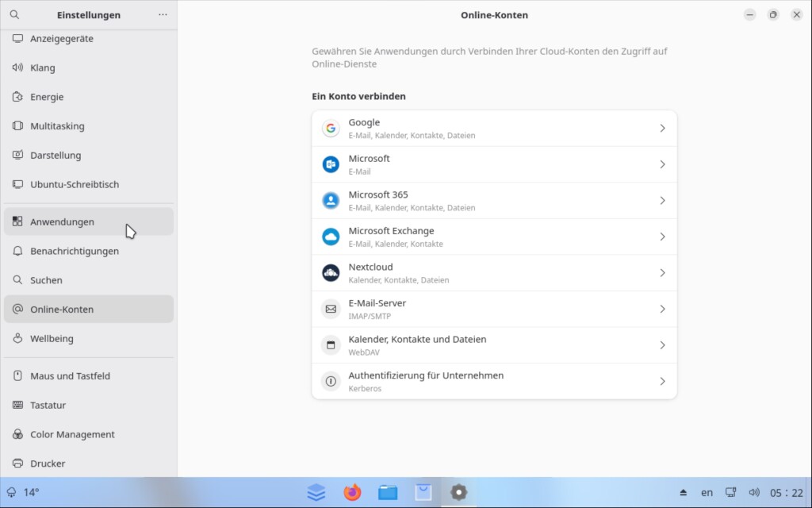Click the Darstellung icon in sidebar
This screenshot has width=812, height=508.
[17, 155]
